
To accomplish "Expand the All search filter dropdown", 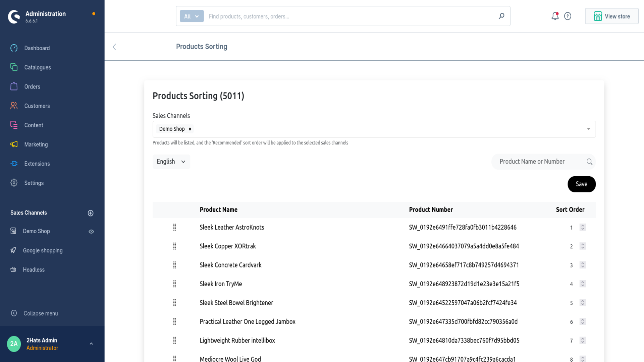I will pos(191,16).
